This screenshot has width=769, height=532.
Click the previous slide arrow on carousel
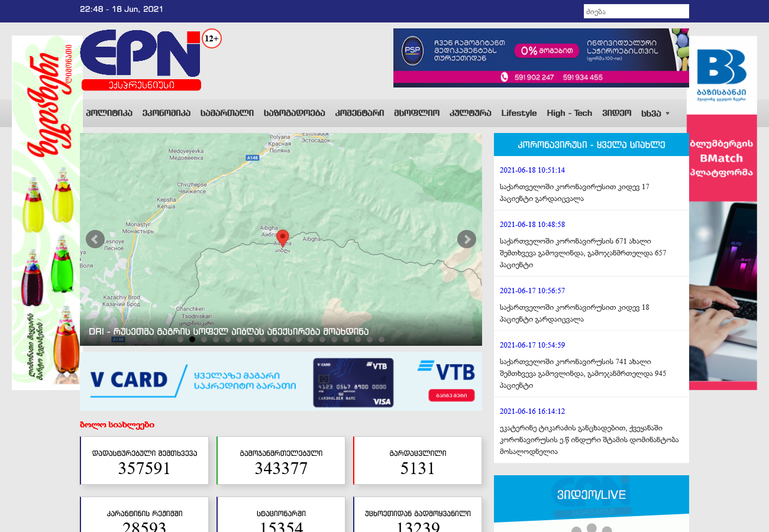coord(95,239)
